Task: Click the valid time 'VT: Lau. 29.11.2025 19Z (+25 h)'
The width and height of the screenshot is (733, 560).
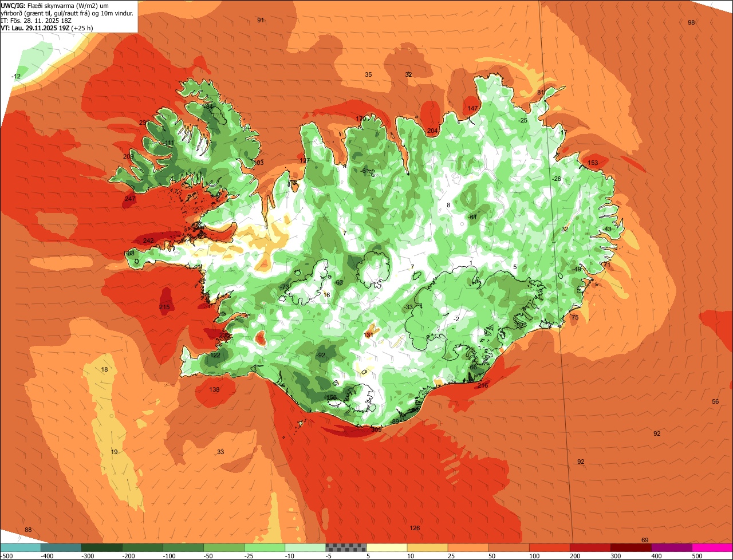Action: click(x=47, y=27)
